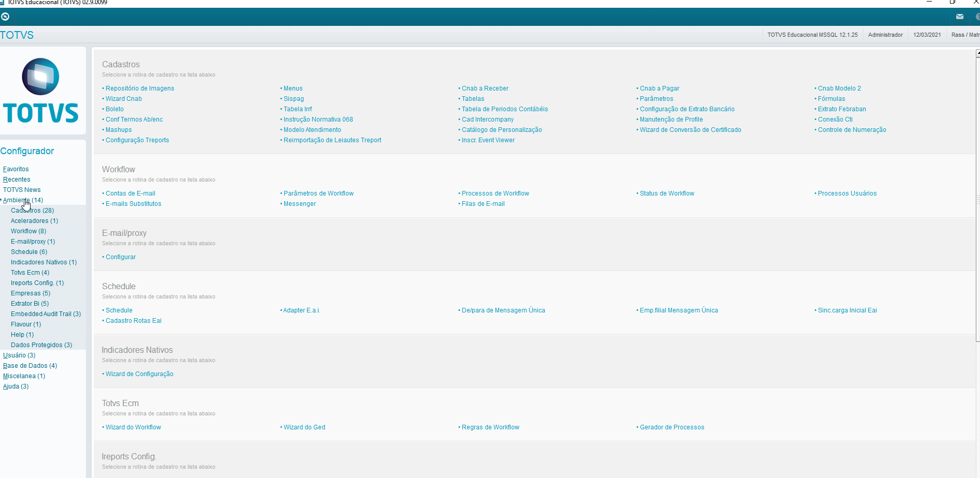
Task: Click the TOTVS round icon in top bar
Action: click(x=5, y=17)
